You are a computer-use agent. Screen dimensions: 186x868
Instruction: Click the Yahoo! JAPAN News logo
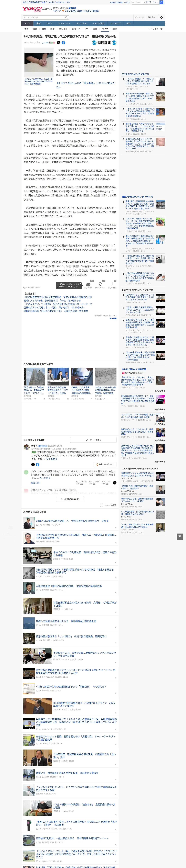tap(37, 9)
